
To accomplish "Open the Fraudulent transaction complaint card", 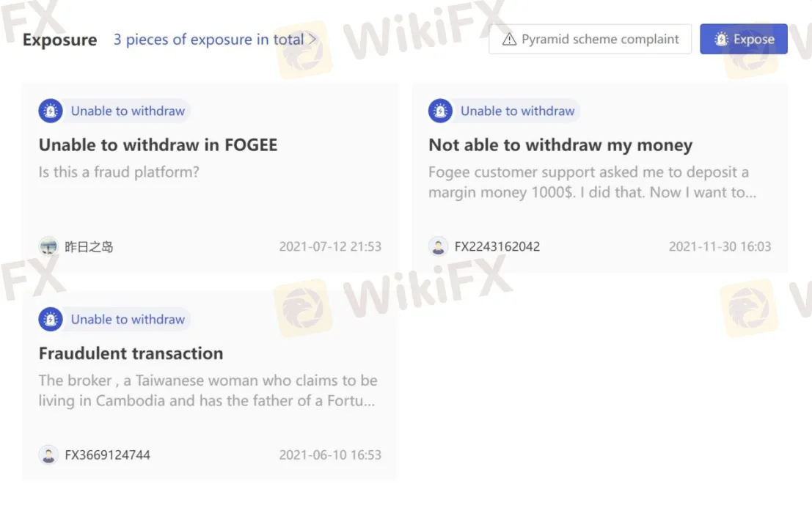I will coord(210,381).
